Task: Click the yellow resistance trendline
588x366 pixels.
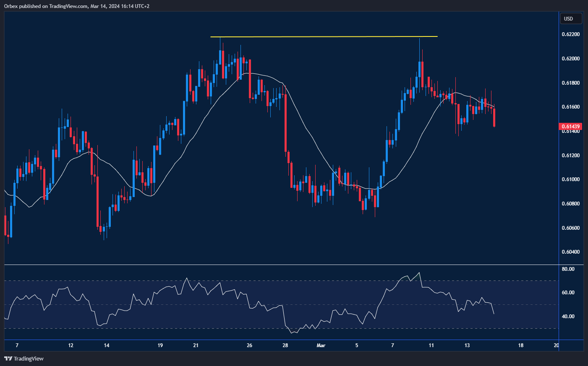Action: pyautogui.click(x=323, y=36)
